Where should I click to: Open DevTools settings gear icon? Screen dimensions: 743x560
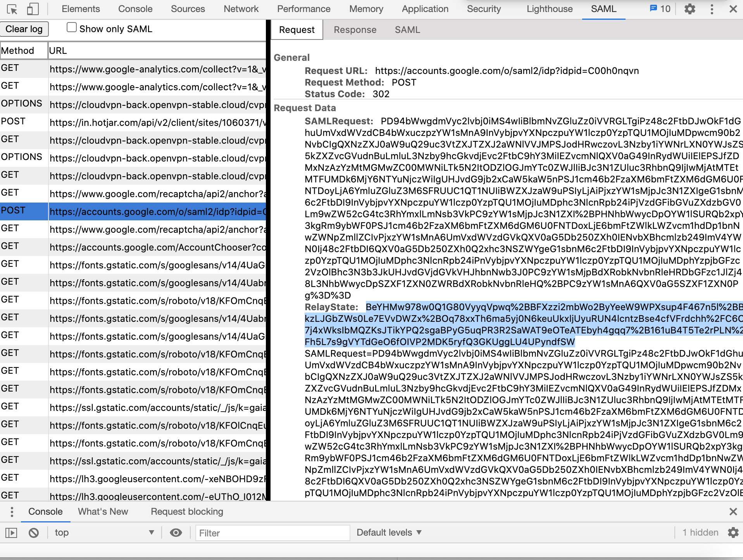pyautogui.click(x=690, y=9)
